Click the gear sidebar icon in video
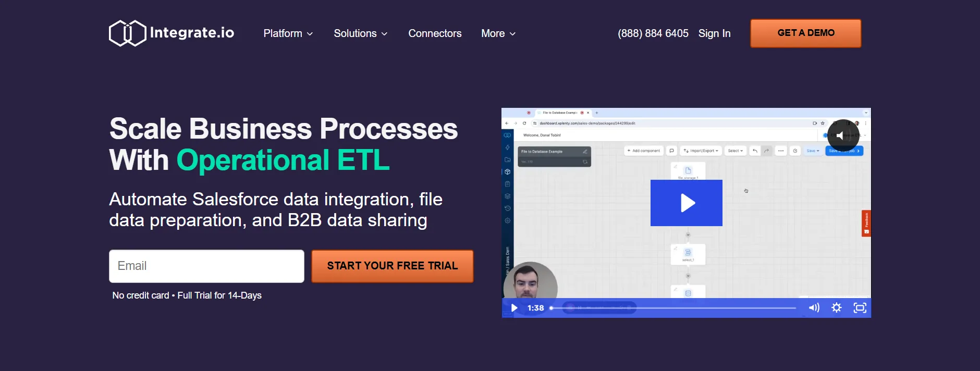Image resolution: width=980 pixels, height=371 pixels. (507, 220)
